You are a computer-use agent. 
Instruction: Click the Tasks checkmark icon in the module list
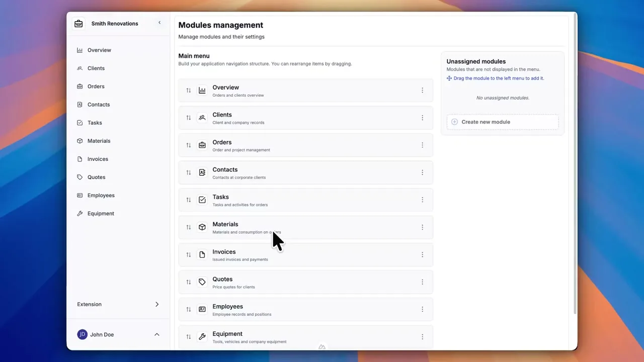(x=202, y=200)
